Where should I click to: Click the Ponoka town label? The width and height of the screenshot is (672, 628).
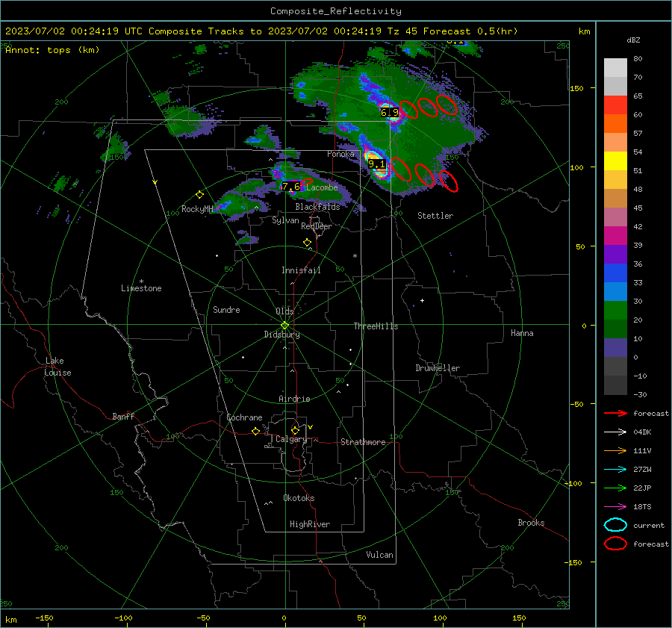tap(340, 154)
